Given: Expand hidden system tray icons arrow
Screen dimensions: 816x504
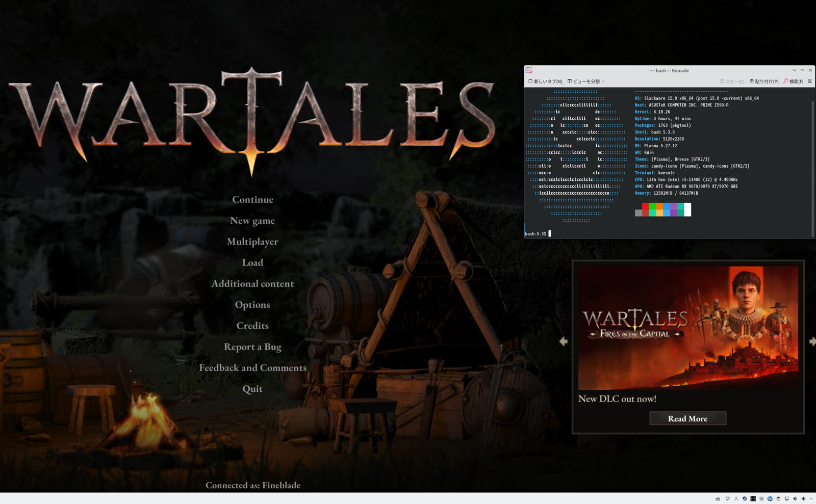Looking at the screenshot, I should coord(811,498).
